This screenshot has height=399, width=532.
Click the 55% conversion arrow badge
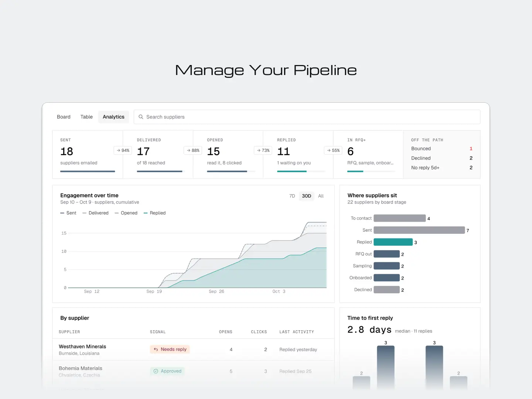point(333,150)
